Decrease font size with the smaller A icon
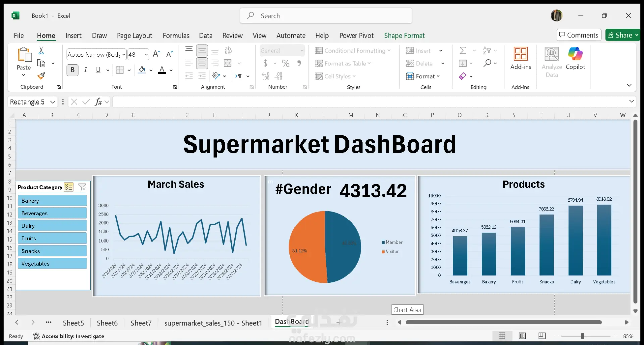 170,54
